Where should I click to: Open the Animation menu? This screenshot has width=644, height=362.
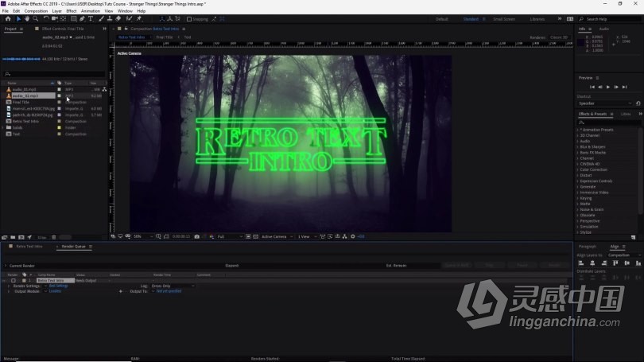[x=90, y=11]
